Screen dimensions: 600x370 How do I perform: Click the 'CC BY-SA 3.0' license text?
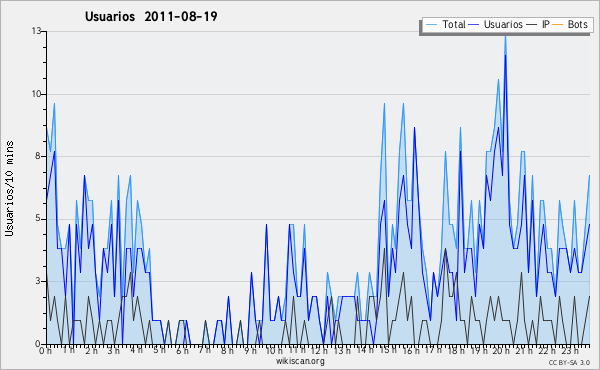coord(569,362)
